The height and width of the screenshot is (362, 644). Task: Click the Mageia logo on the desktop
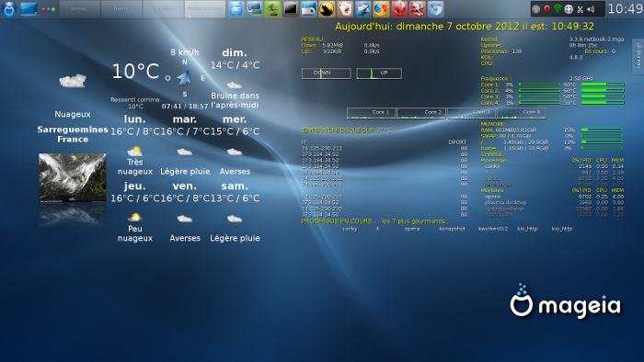pyautogui.click(x=566, y=301)
